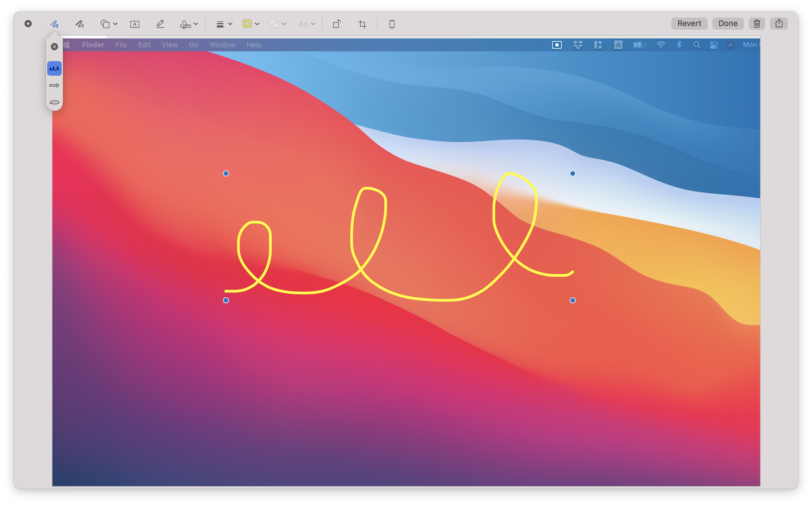Click the Finder menu in screenshot
812x505 pixels.
tap(93, 45)
